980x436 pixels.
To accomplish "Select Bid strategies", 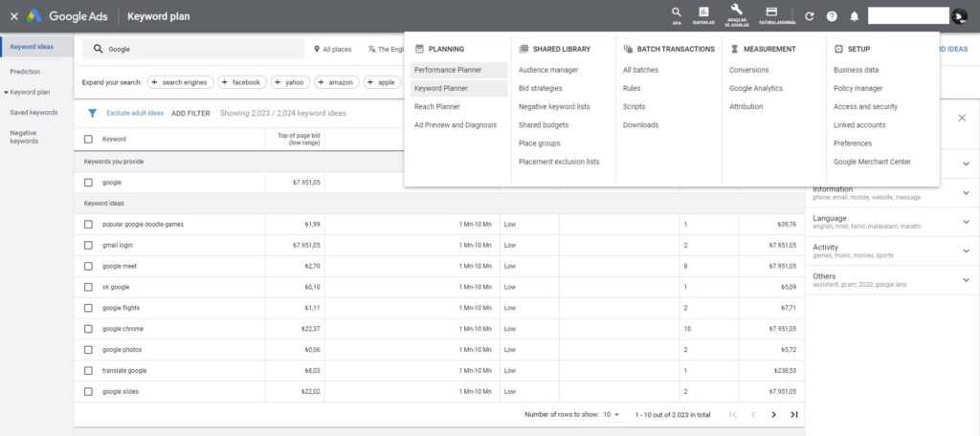I will (x=540, y=88).
